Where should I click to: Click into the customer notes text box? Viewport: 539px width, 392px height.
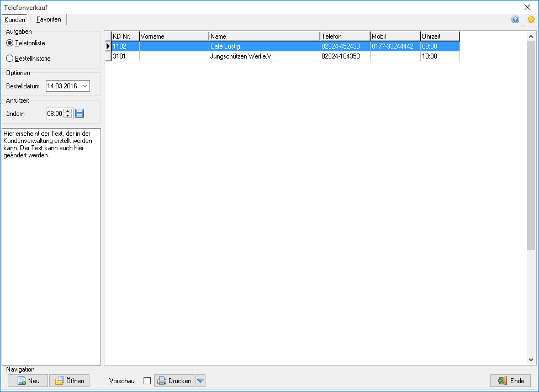[x=51, y=247]
